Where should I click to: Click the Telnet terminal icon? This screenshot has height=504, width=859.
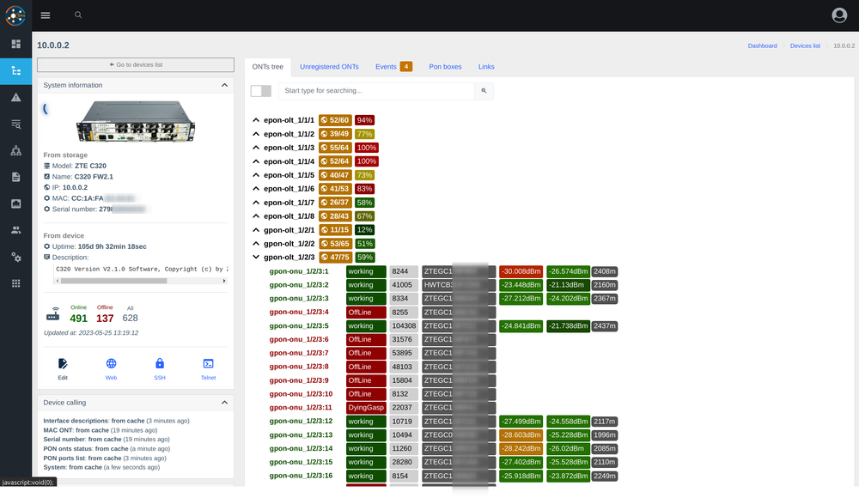pos(208,364)
